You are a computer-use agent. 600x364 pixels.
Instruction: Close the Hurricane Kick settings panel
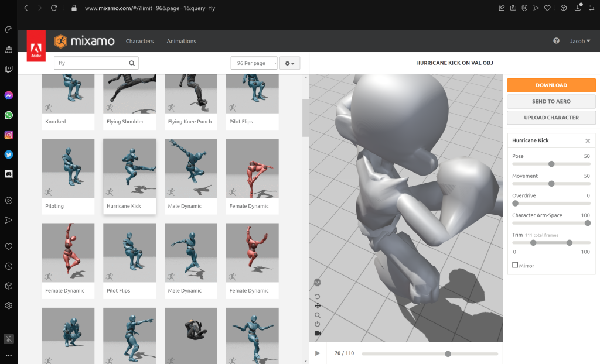[x=588, y=141]
